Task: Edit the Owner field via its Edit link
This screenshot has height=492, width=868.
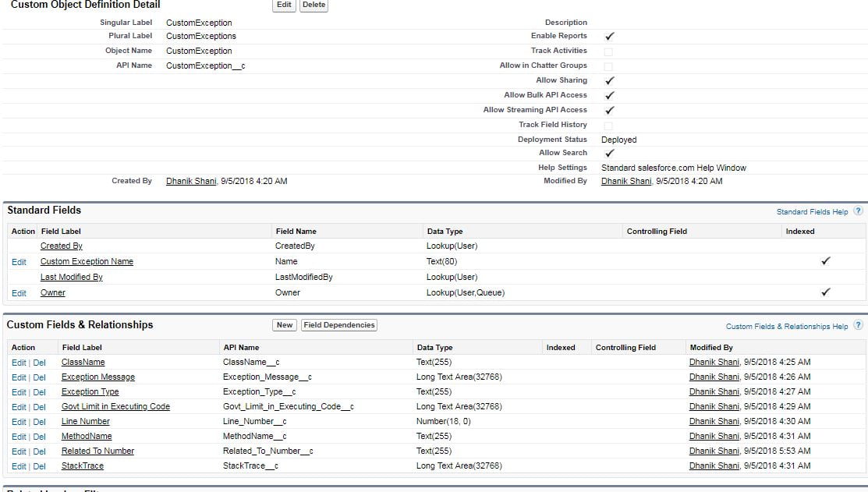Action: pyautogui.click(x=18, y=292)
